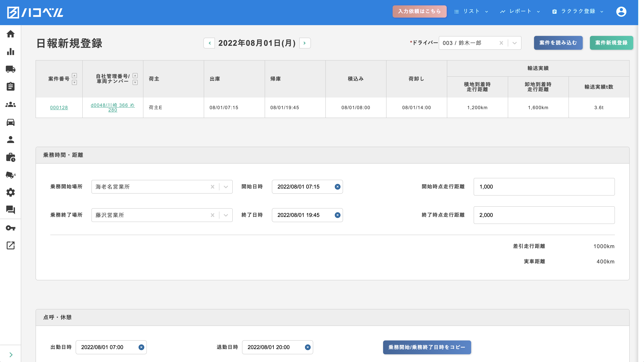Open user account avatar icon
This screenshot has width=644, height=362.
621,12
